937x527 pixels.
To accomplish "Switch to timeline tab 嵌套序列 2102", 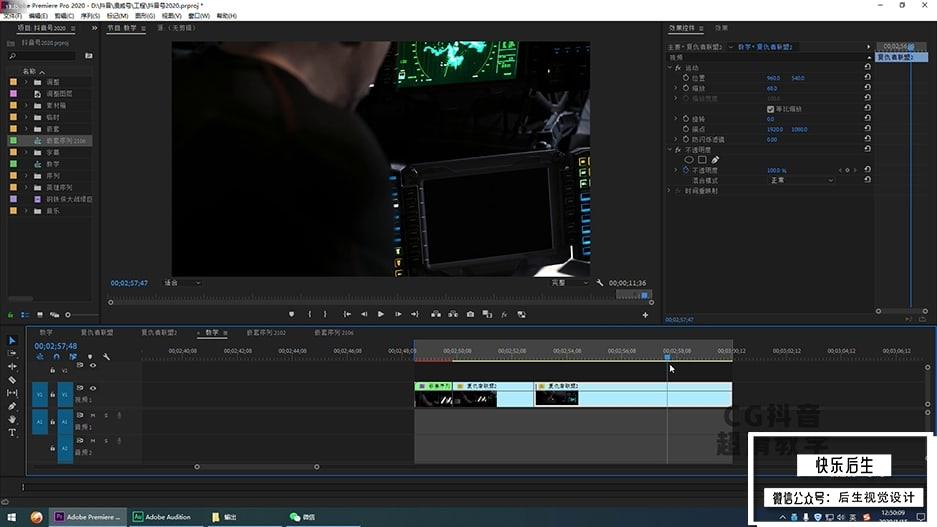I will click(266, 333).
